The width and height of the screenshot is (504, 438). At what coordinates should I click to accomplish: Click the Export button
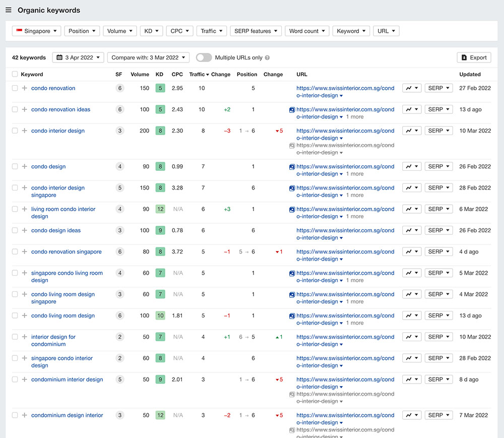(x=474, y=57)
